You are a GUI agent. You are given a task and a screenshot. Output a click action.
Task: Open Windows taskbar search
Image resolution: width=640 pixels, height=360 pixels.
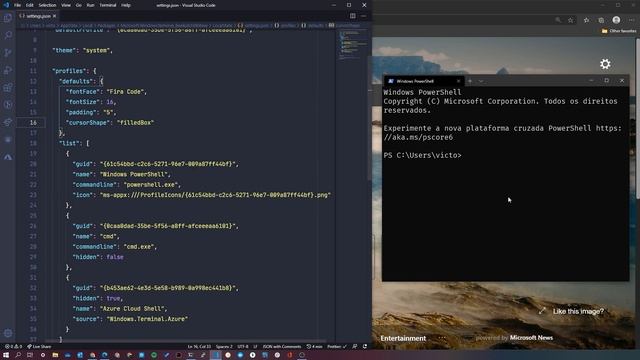[18, 355]
